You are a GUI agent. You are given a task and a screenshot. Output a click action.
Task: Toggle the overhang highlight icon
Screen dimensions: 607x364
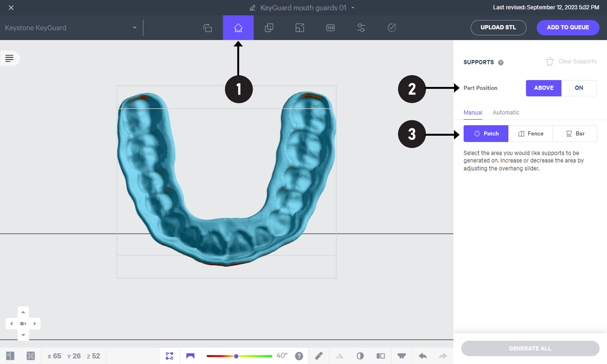190,356
